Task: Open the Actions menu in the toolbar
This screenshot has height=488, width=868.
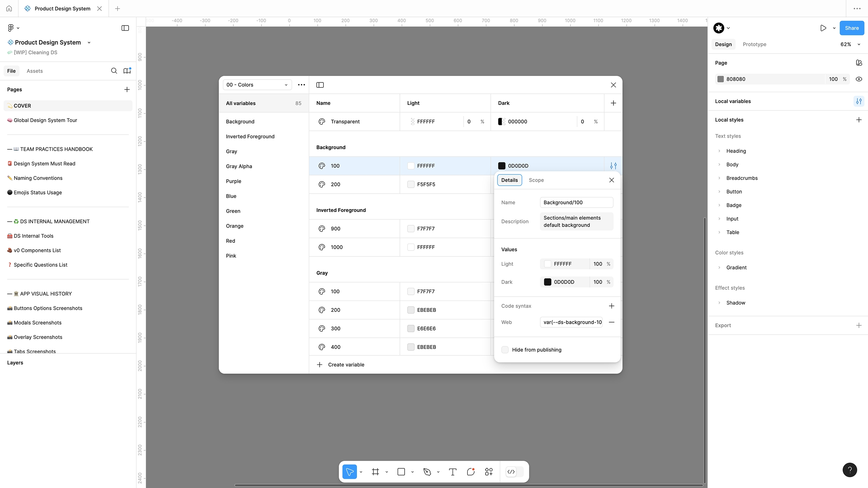Action: pos(488,472)
